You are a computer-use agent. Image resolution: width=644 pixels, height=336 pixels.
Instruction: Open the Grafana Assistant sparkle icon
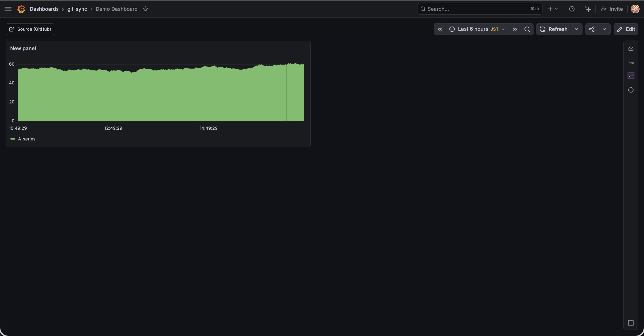(x=588, y=9)
